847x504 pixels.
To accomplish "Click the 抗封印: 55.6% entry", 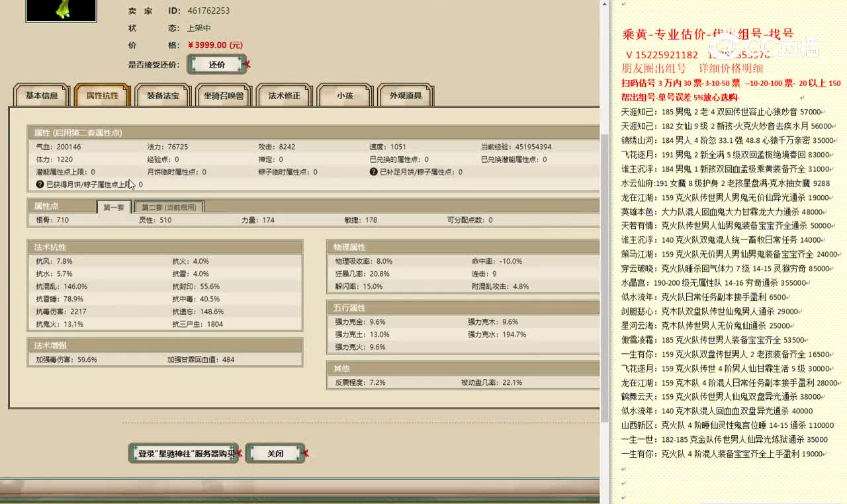I will coord(196,286).
